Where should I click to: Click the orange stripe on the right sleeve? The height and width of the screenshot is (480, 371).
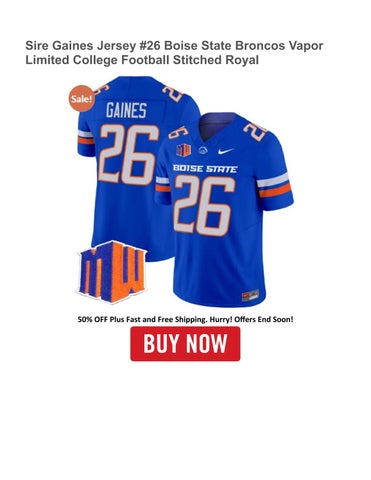coord(275,190)
